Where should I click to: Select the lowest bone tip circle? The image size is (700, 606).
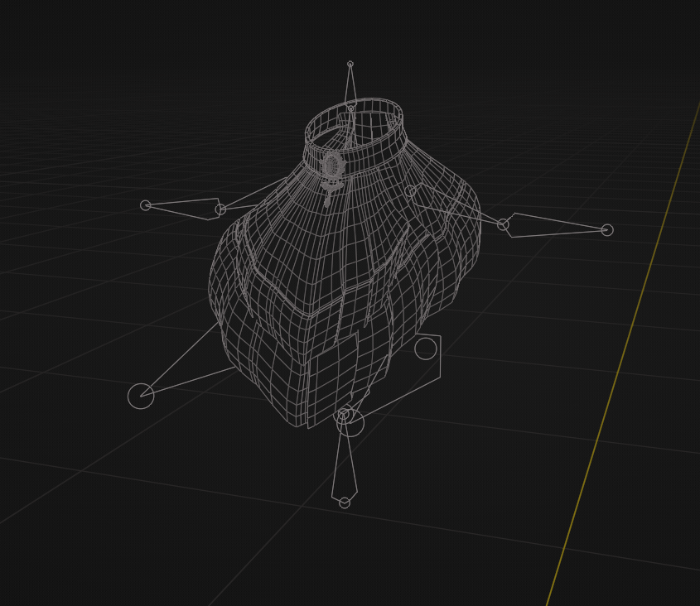pyautogui.click(x=345, y=503)
